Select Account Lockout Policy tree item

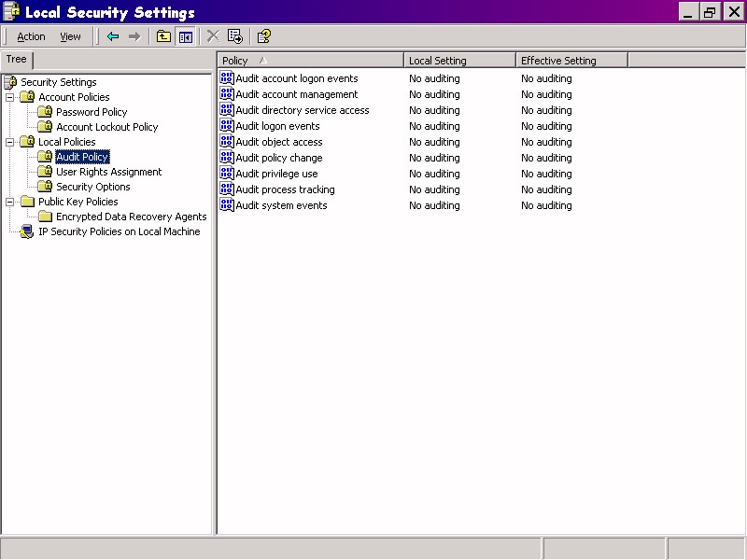coord(107,127)
